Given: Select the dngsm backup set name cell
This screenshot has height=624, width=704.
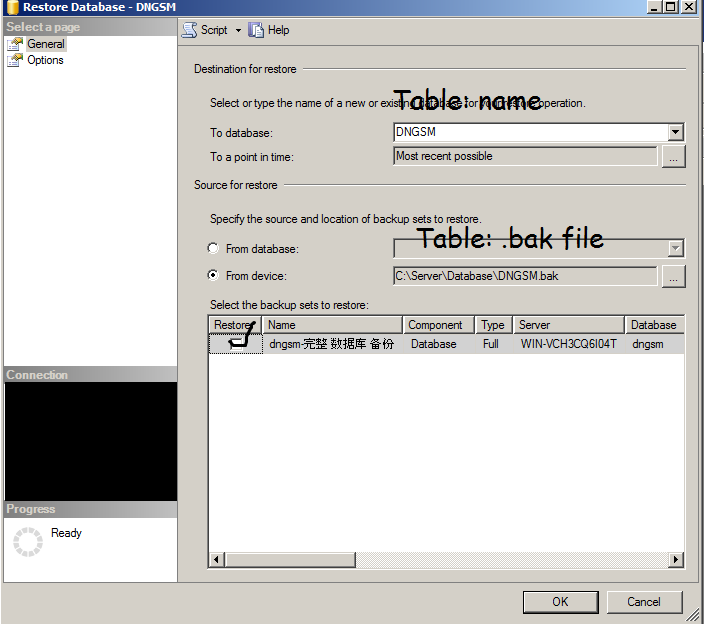Looking at the screenshot, I should click(x=332, y=344).
